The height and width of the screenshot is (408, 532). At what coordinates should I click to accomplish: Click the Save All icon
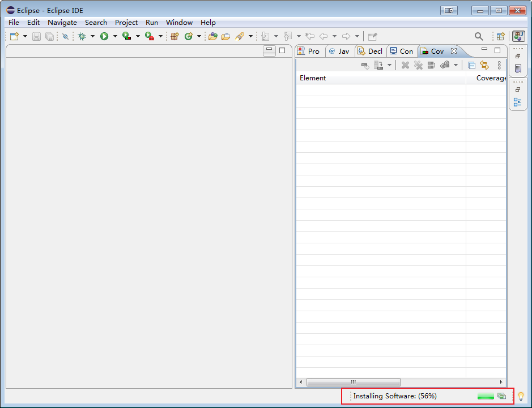coord(49,36)
